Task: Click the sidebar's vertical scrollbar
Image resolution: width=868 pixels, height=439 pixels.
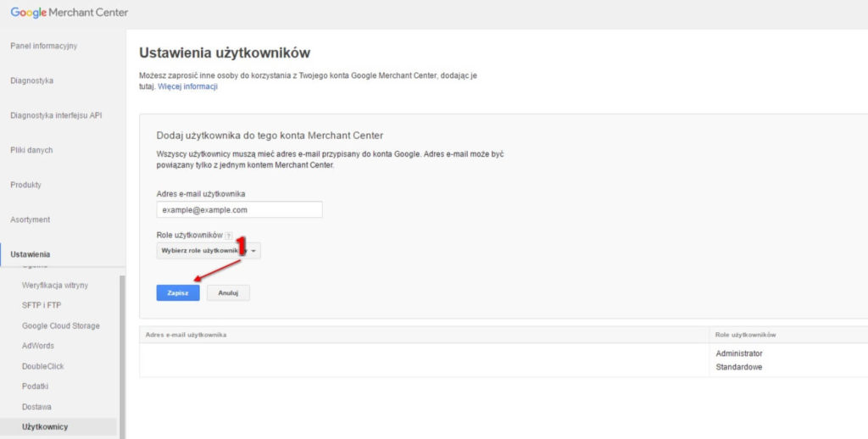Action: (122, 356)
